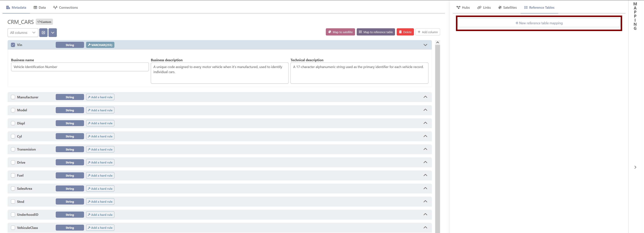Switch to the Metadata tab
The width and height of the screenshot is (644, 233).
[x=16, y=8]
